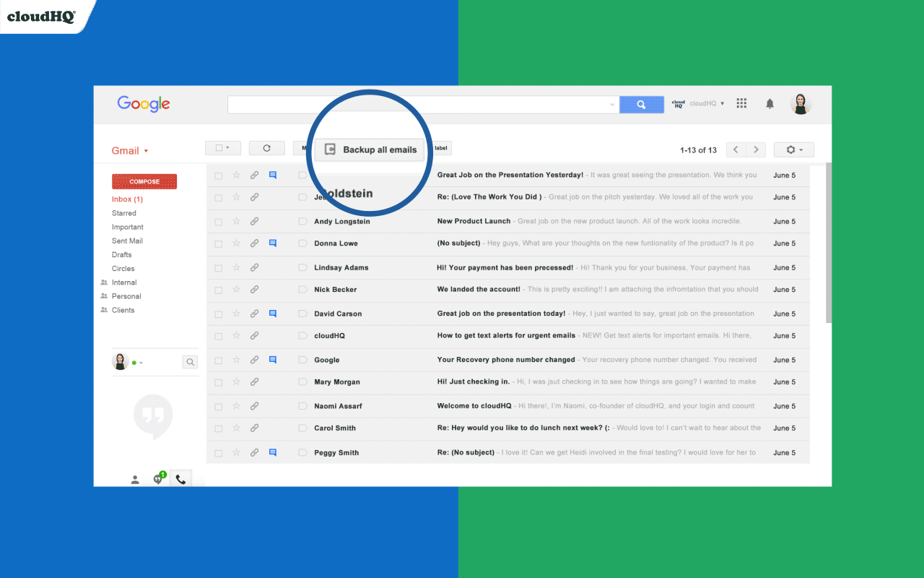Open the Internal label
Image resolution: width=924 pixels, height=578 pixels.
124,282
